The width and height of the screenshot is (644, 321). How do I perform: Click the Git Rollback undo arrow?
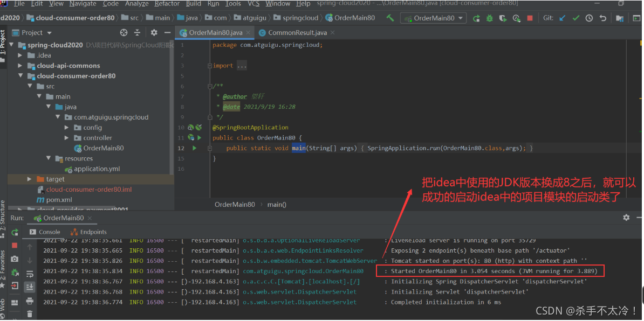pos(603,18)
